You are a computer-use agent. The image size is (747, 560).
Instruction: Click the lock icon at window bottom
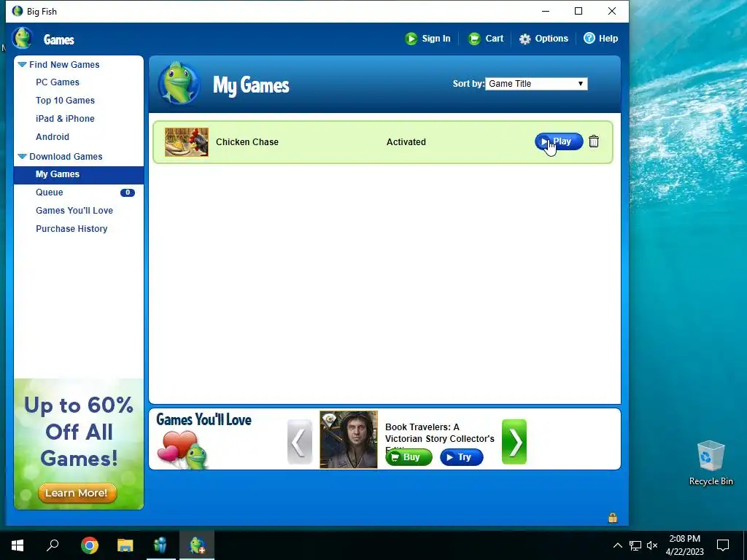(613, 518)
